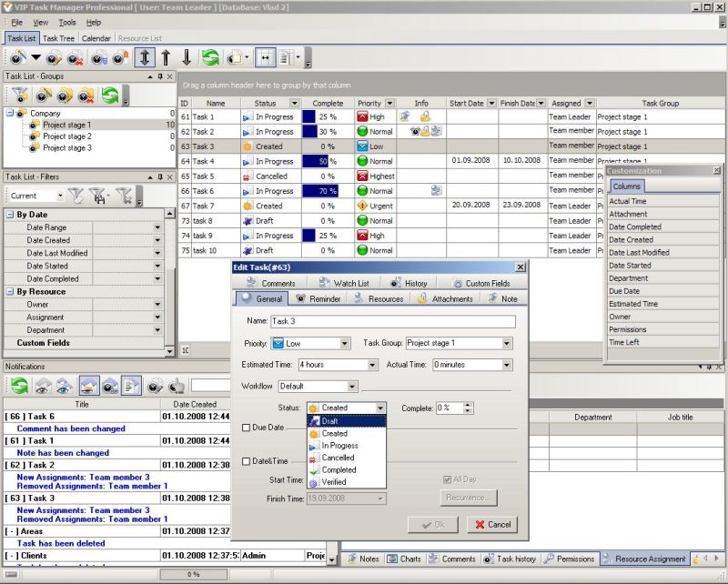The image size is (728, 584).
Task: Click the green refresh icon in Groups toolbar
Action: point(110,95)
